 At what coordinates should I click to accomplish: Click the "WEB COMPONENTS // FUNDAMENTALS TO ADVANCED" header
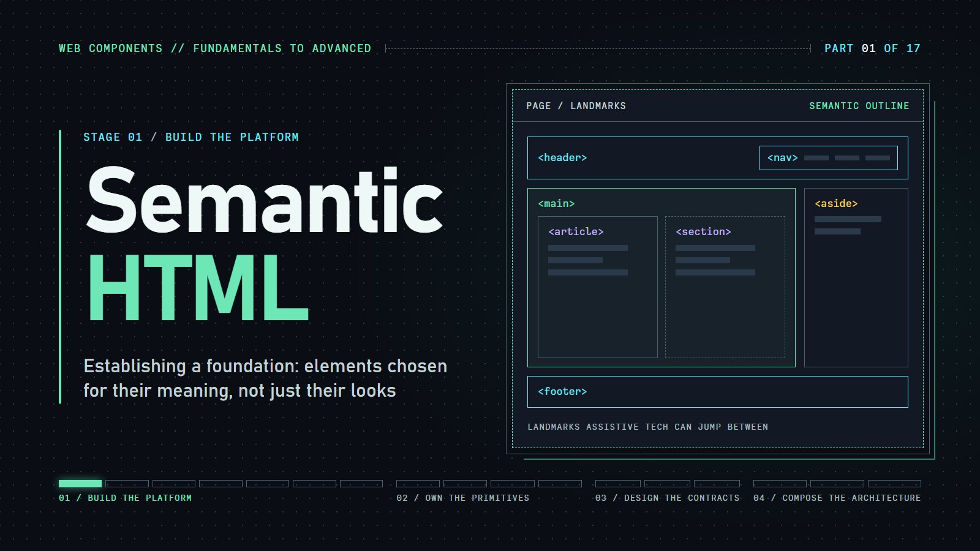215,48
